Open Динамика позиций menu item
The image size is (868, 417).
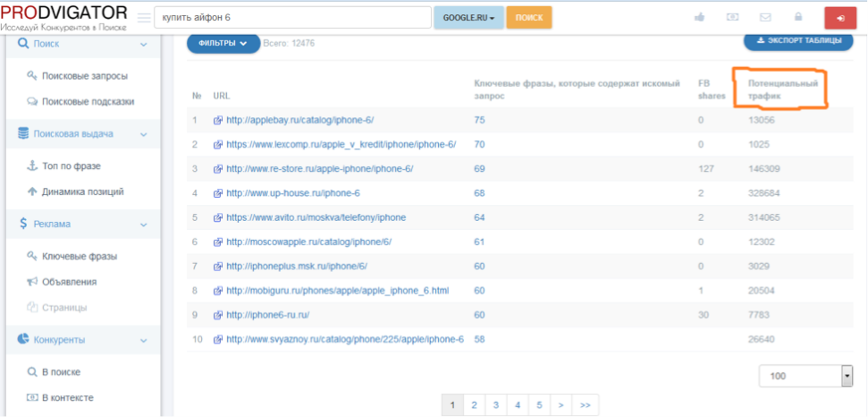pos(82,192)
